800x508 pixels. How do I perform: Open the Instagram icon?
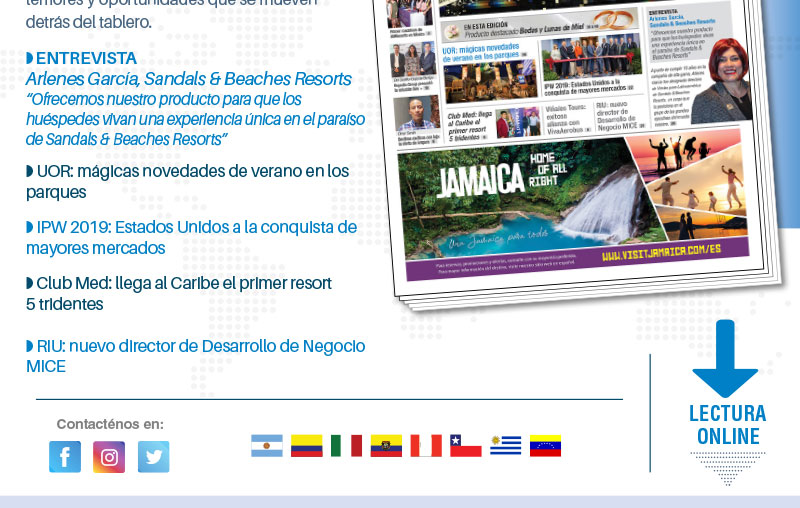tap(109, 457)
